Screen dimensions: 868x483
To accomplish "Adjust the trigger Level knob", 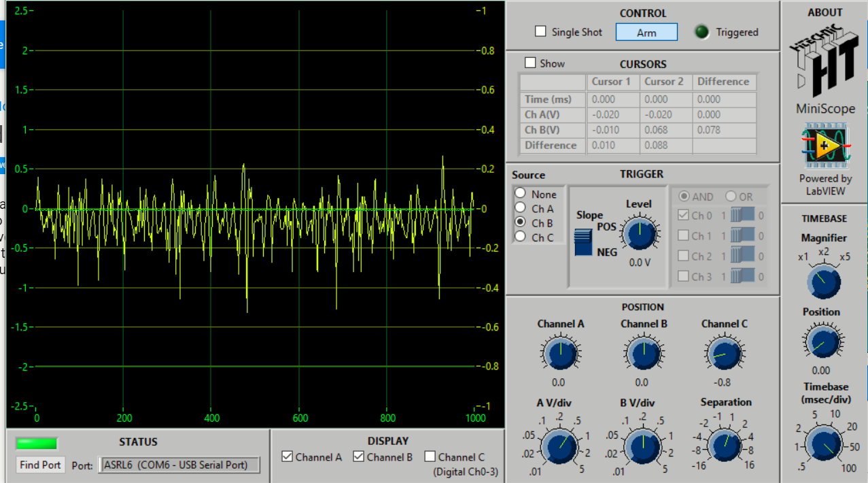I will [639, 234].
